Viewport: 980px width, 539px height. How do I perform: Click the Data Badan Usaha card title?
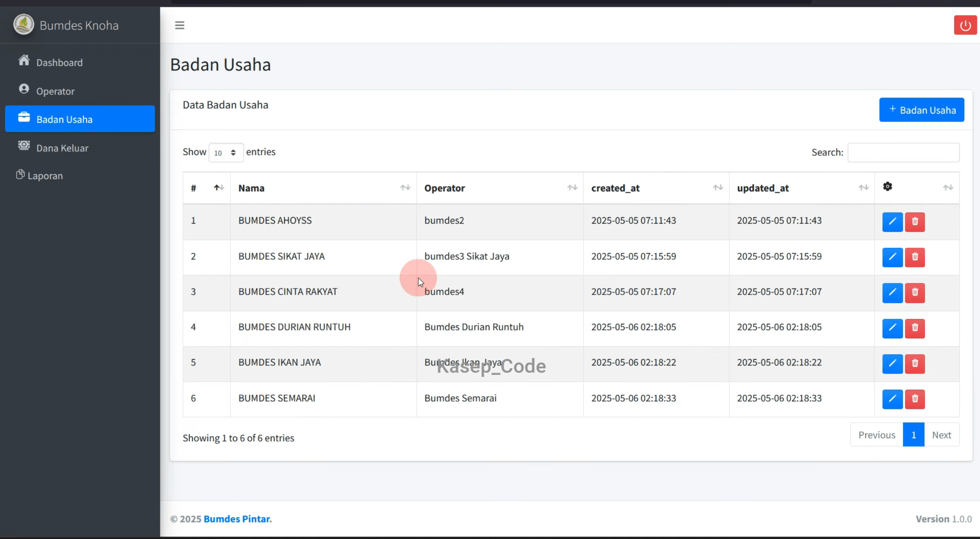click(x=225, y=105)
